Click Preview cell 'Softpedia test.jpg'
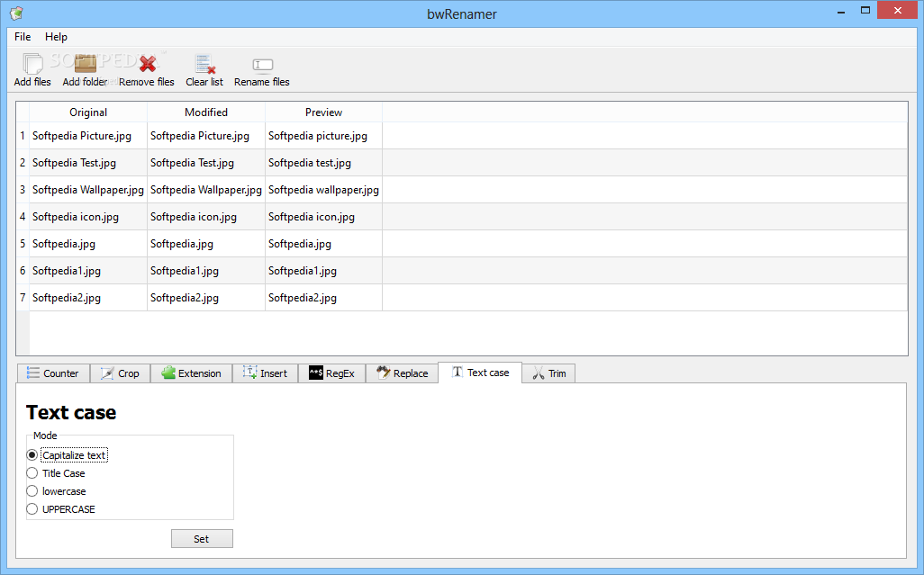 pos(323,163)
